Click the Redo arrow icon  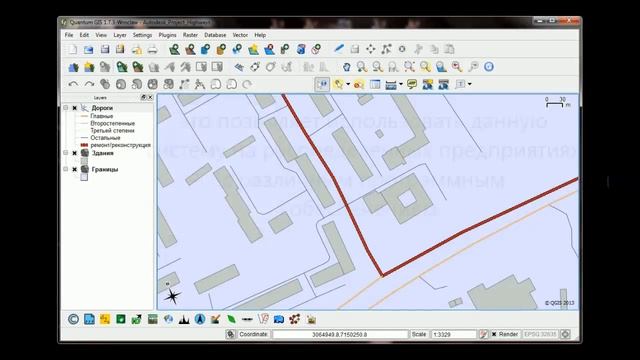pyautogui.click(x=89, y=84)
